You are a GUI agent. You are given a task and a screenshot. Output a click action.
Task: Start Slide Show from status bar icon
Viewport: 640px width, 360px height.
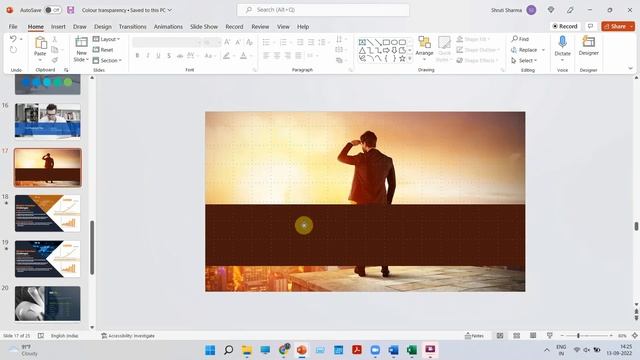pyautogui.click(x=549, y=336)
